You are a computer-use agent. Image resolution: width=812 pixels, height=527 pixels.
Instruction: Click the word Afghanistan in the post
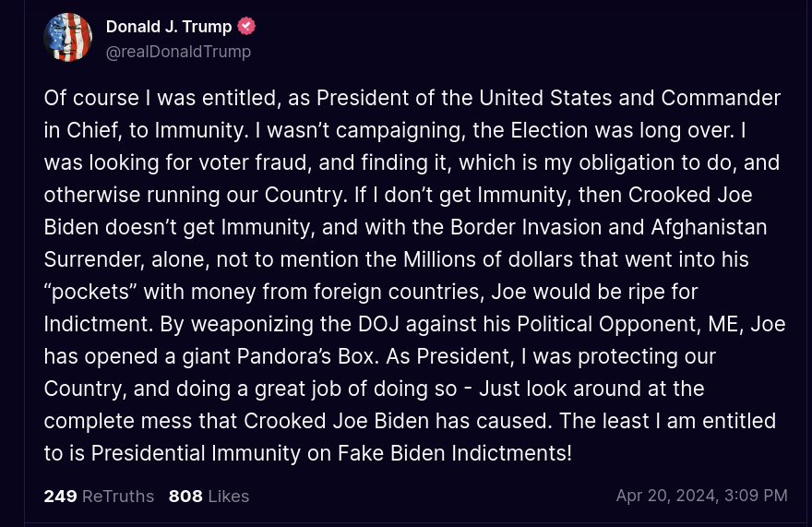point(709,227)
